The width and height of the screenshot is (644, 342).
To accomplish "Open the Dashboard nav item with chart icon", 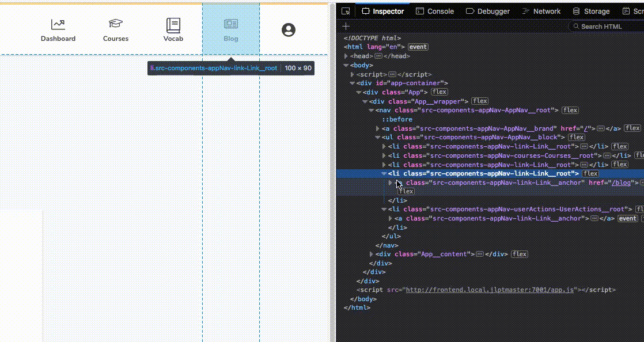I will click(x=58, y=31).
